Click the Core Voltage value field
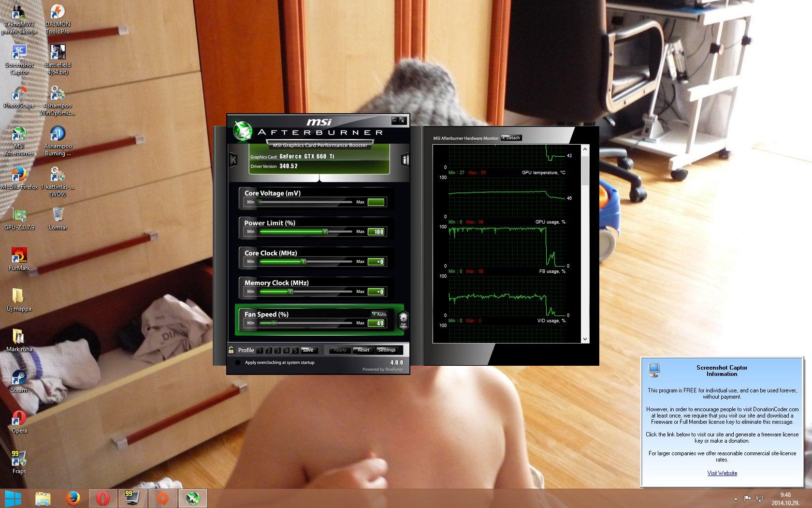Viewport: 812px width, 508px height. pyautogui.click(x=376, y=202)
